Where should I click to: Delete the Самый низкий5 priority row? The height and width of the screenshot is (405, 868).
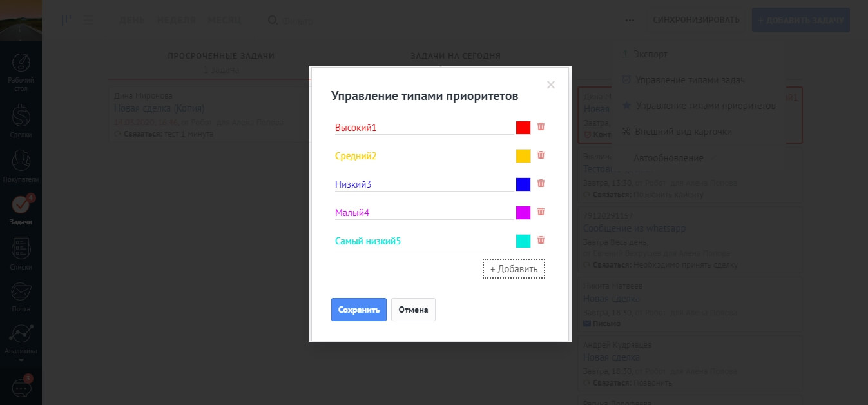(x=541, y=241)
